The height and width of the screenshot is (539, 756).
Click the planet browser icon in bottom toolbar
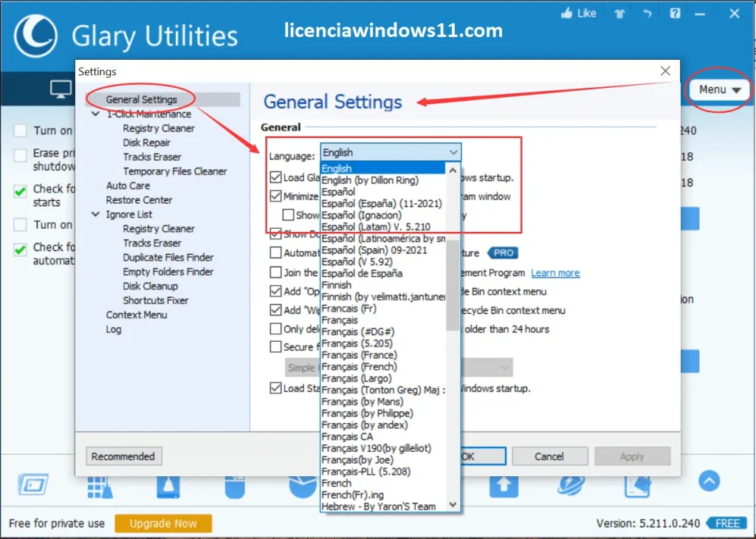coord(571,485)
